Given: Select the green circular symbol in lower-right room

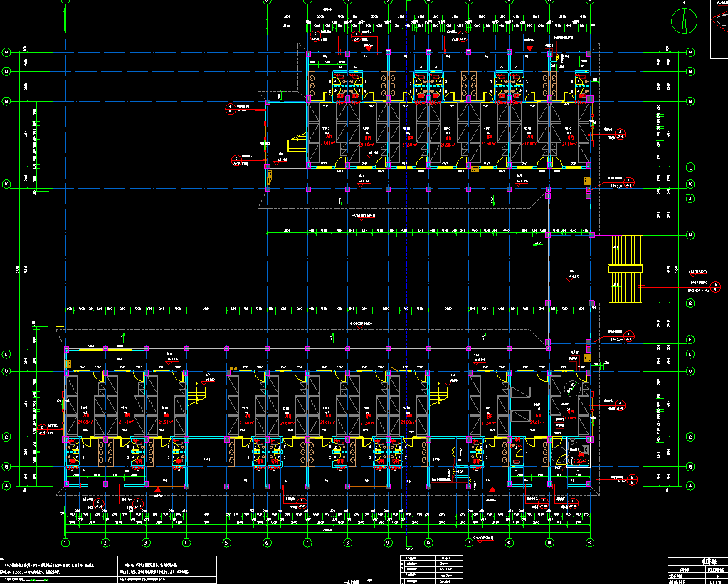Looking at the screenshot, I should [572, 389].
